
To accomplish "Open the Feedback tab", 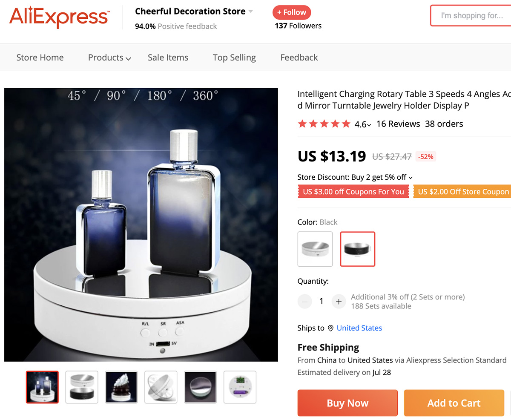I will [299, 58].
